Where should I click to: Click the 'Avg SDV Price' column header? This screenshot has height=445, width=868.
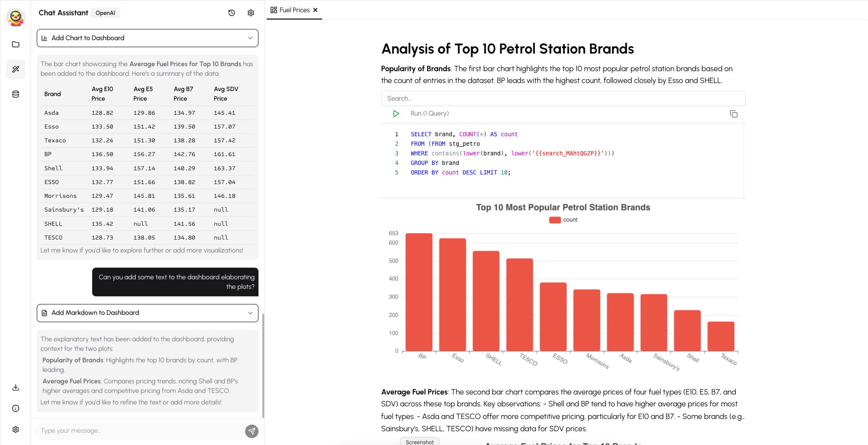click(x=226, y=94)
